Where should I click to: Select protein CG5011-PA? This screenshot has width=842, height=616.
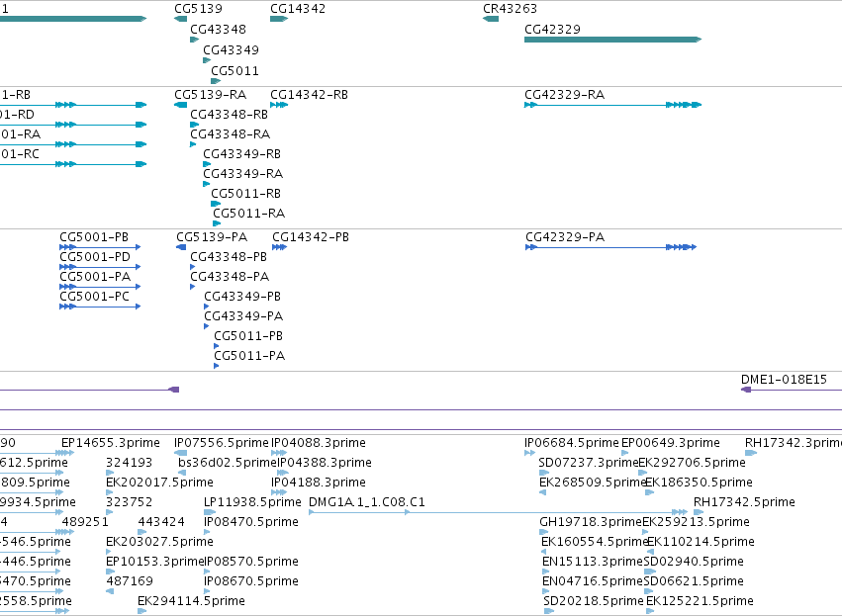point(249,356)
